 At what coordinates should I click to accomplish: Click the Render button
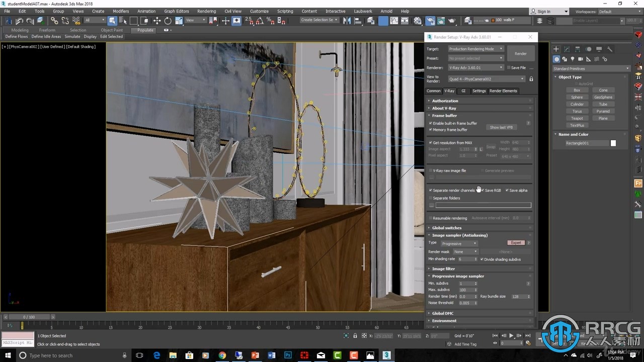click(521, 54)
